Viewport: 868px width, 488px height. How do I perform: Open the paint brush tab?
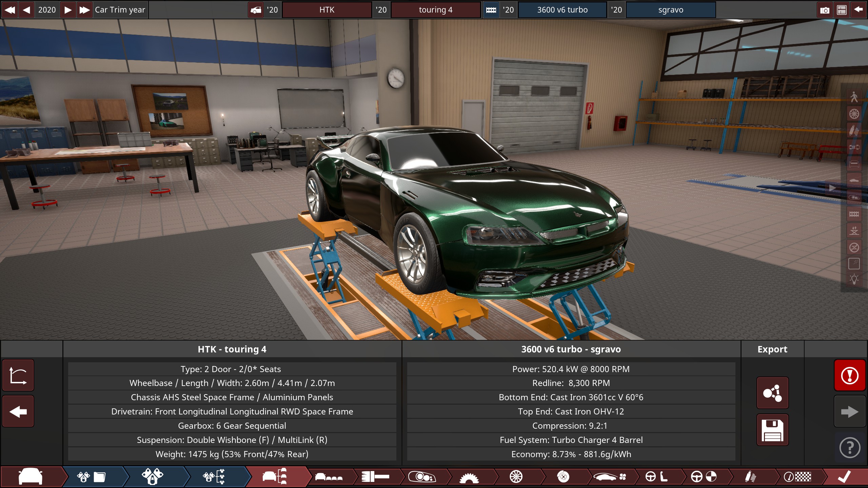point(375,477)
